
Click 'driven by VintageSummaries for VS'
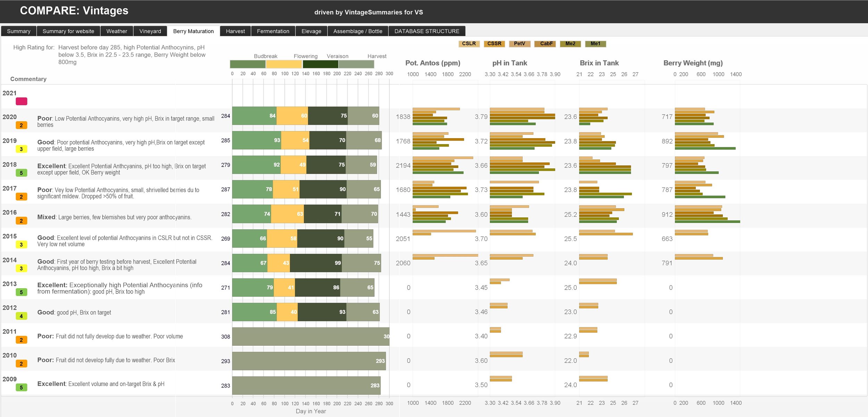369,12
